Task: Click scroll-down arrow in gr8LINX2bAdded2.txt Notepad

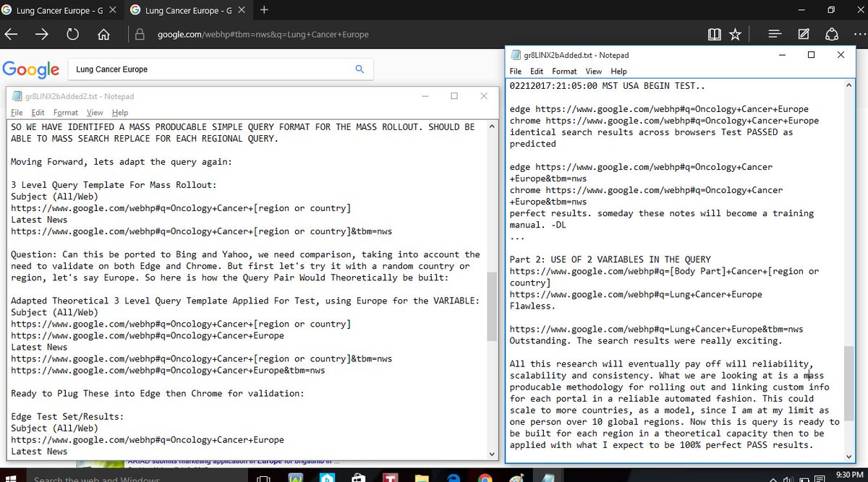Action: coord(493,453)
